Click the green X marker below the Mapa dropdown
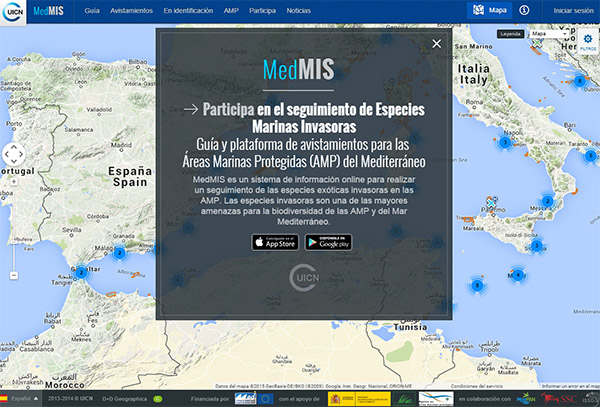The image size is (600, 407). coord(537,43)
